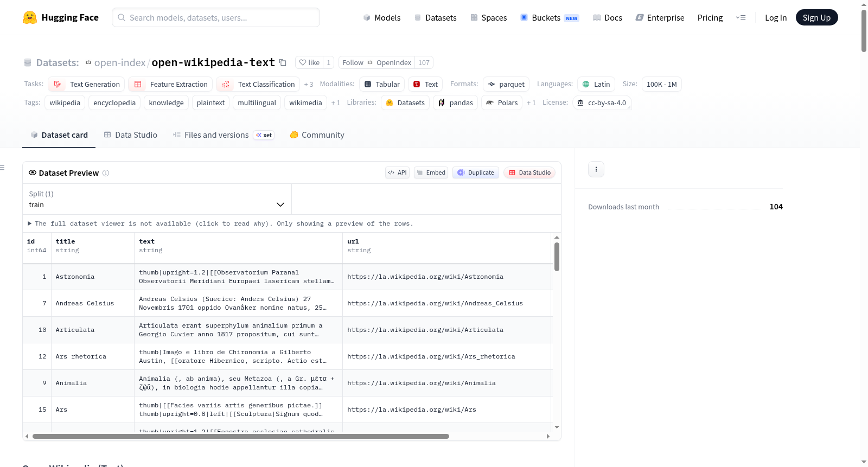
Task: Click the Log In link
Action: point(776,17)
